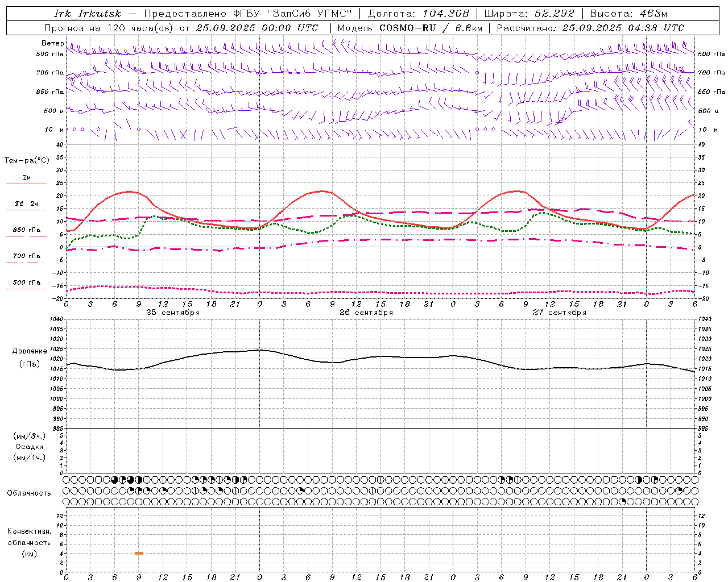Click the 'Высота: 463м' elevation text
Viewport: 728px width, 582px height.
628,14
